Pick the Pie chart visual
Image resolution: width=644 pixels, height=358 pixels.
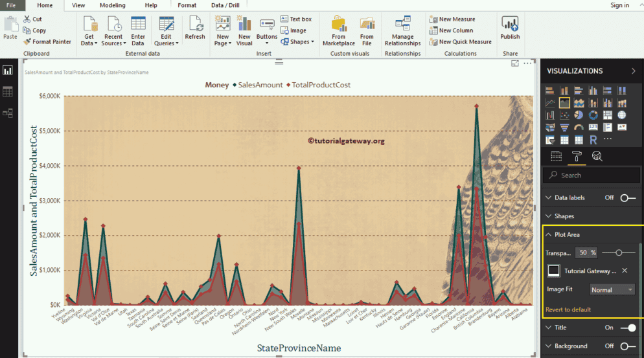[x=579, y=115]
